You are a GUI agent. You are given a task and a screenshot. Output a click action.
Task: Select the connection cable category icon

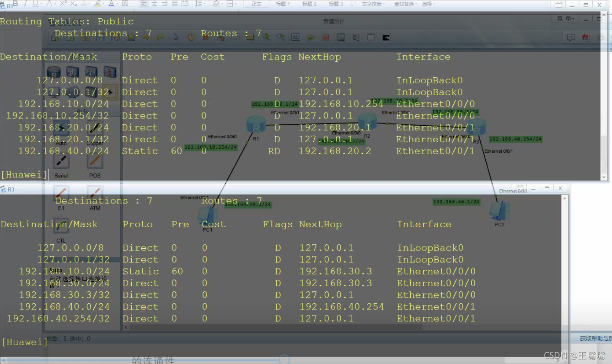click(110, 91)
